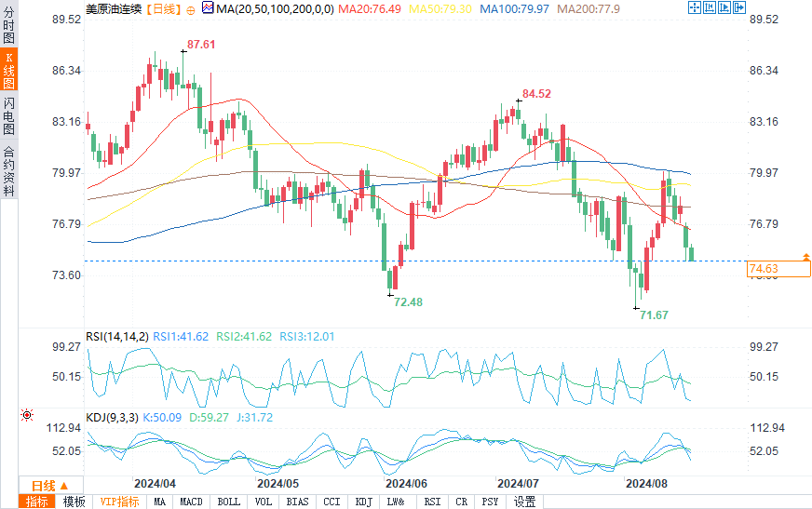Select the 指标 bottom tab
The width and height of the screenshot is (812, 509).
36,502
